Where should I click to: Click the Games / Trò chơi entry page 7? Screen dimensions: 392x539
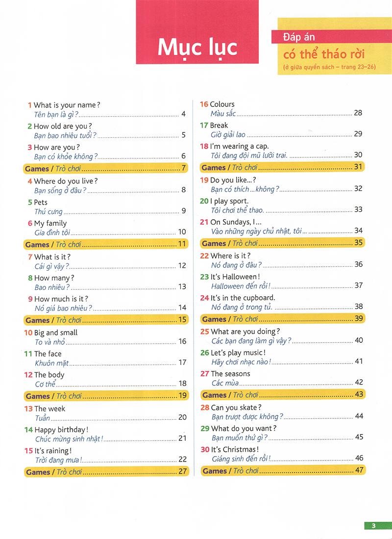click(106, 168)
